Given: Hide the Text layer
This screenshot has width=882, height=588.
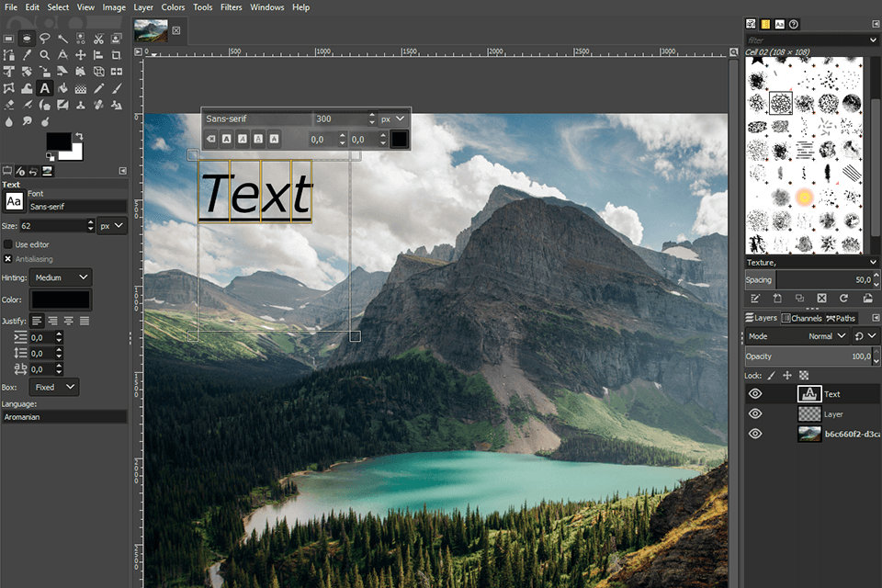Looking at the screenshot, I should [x=754, y=394].
